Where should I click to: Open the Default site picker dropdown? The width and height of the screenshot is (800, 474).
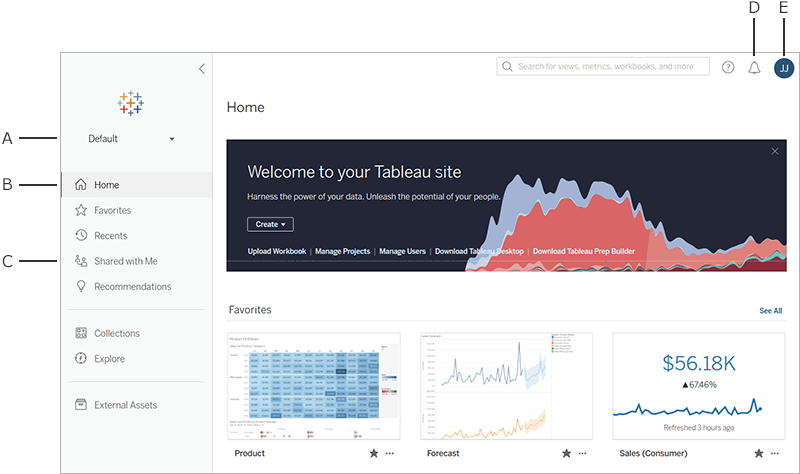tap(131, 139)
